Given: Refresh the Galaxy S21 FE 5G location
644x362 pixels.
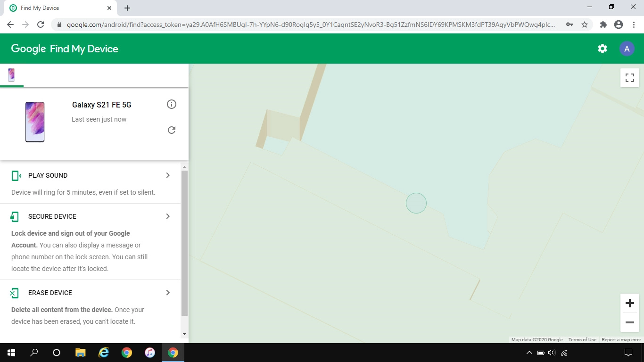Looking at the screenshot, I should click(x=172, y=130).
